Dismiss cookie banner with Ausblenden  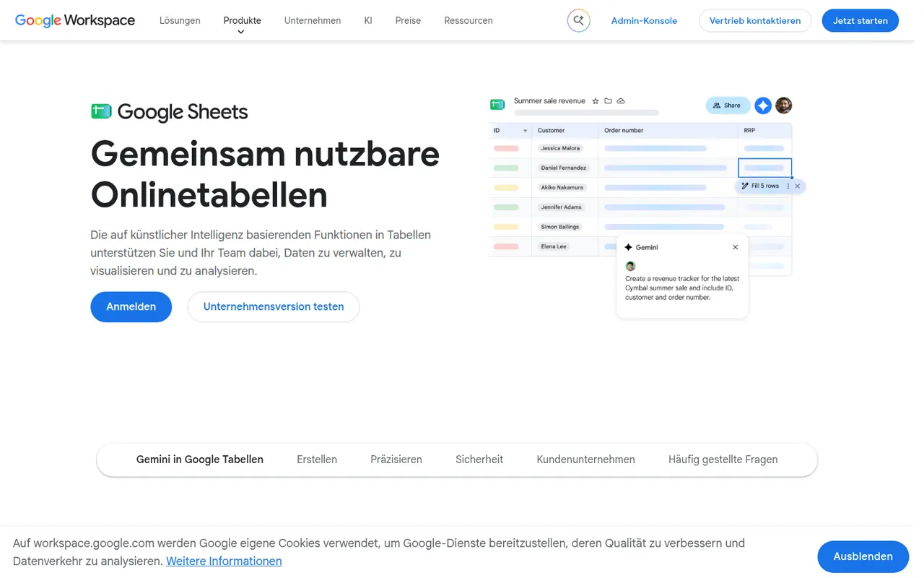coord(863,556)
